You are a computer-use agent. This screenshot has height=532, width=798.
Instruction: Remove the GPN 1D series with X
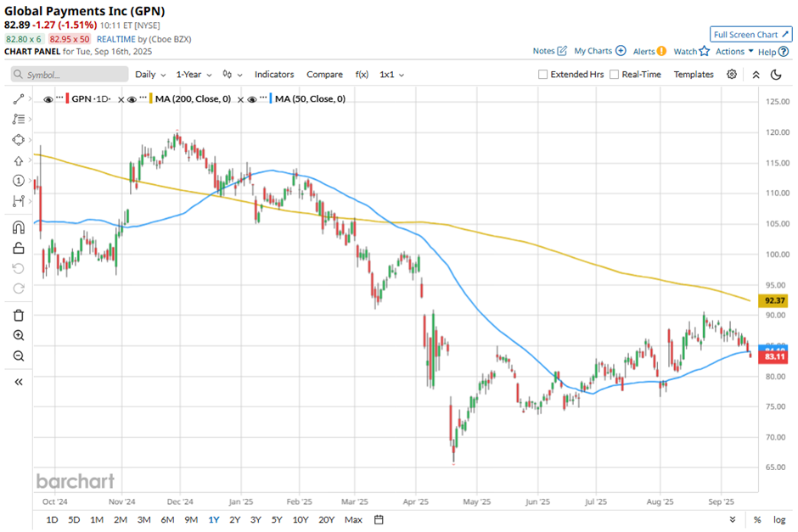tap(121, 99)
